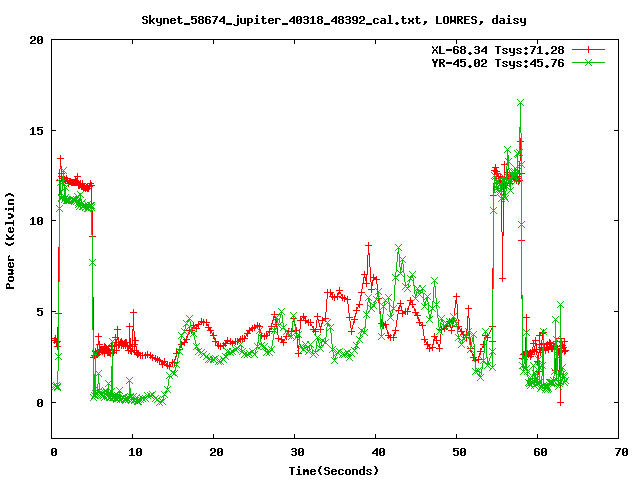The width and height of the screenshot is (640, 480).
Task: Click y-axis tick label 15
Action: click(x=36, y=131)
